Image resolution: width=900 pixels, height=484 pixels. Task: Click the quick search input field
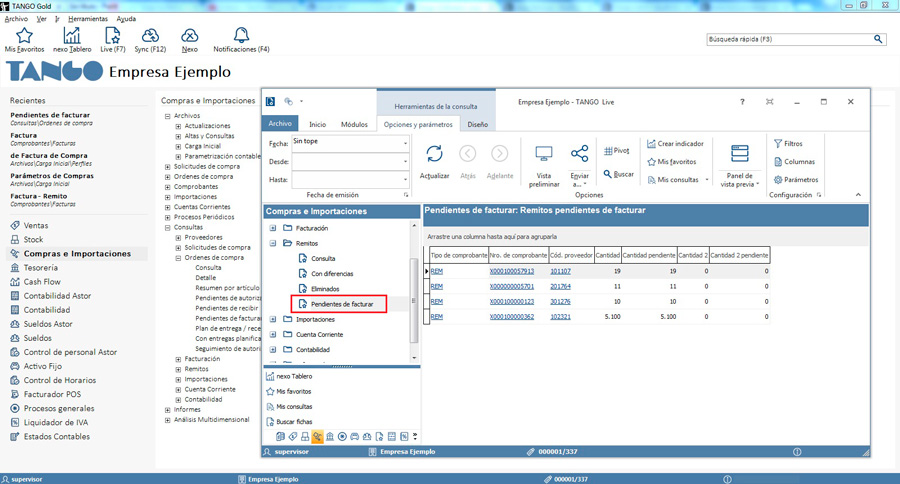789,39
